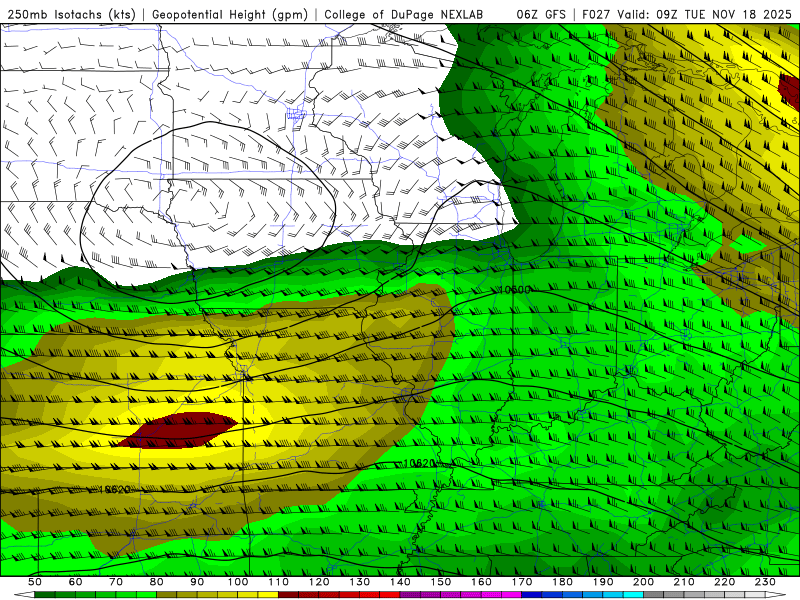Click the legend value 210
Screen dimensions: 800x600
684,582
